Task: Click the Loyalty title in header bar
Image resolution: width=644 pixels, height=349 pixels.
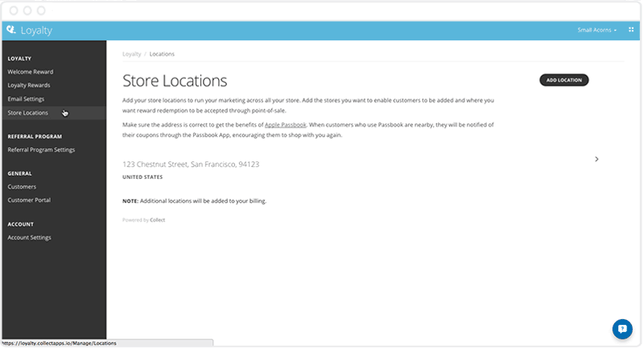Action: [x=36, y=30]
